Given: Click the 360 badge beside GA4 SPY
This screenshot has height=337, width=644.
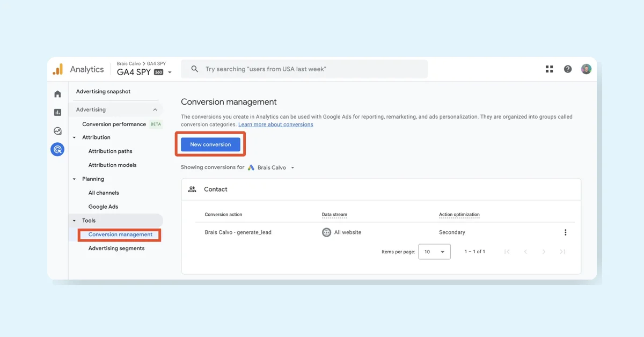Looking at the screenshot, I should click(159, 72).
